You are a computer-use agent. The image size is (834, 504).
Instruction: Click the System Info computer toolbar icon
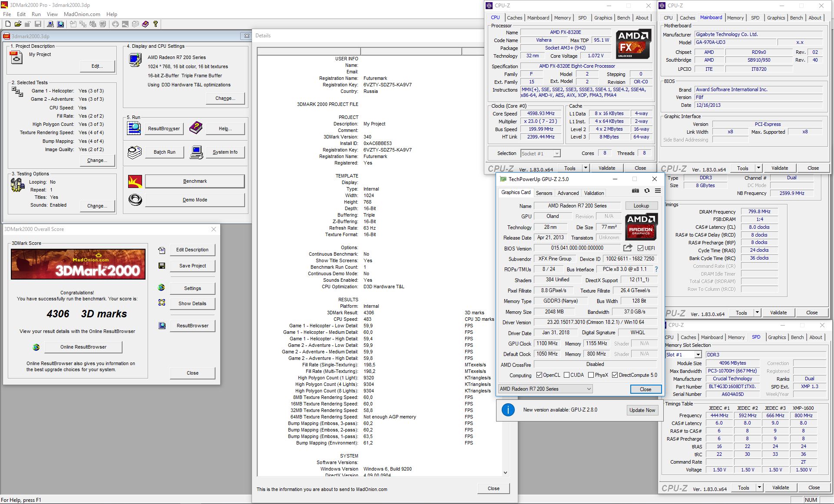point(50,24)
